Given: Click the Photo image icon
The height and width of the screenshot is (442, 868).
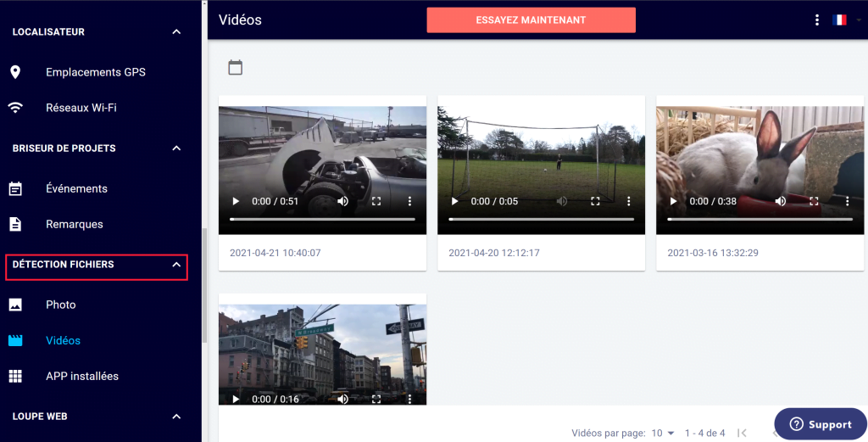Looking at the screenshot, I should (15, 305).
